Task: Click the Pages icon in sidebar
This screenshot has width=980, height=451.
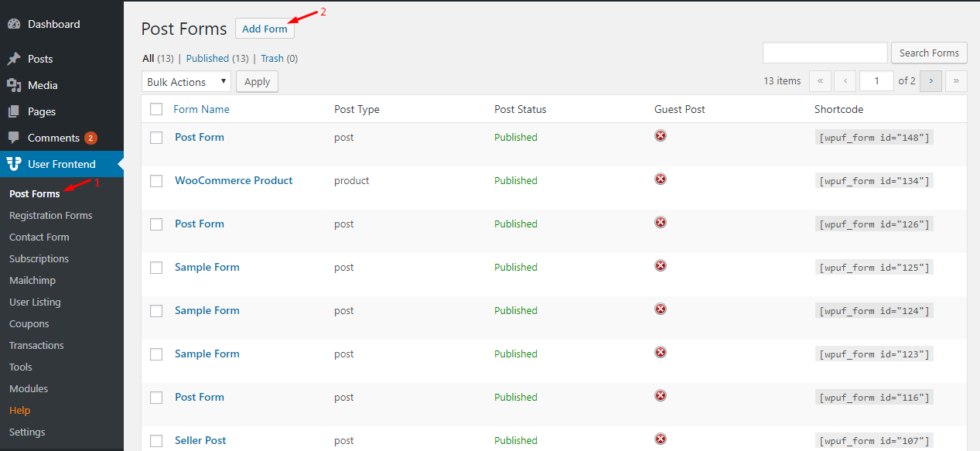Action: [x=14, y=111]
